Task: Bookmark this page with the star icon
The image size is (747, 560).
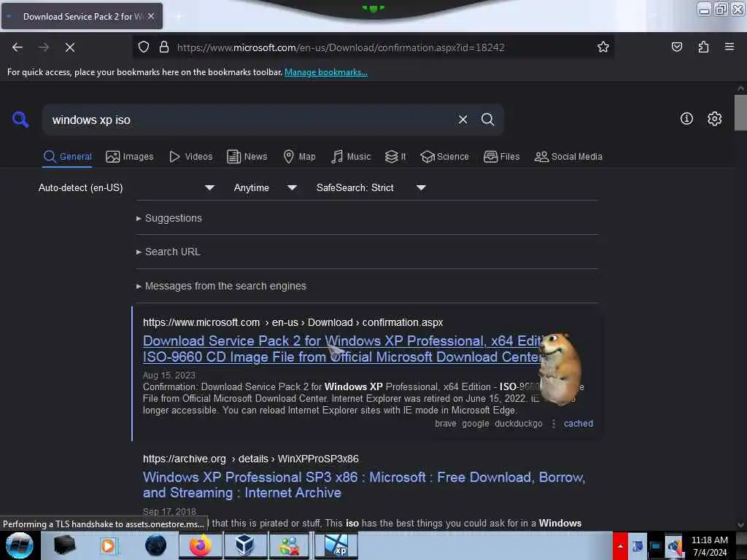Action: tap(603, 47)
